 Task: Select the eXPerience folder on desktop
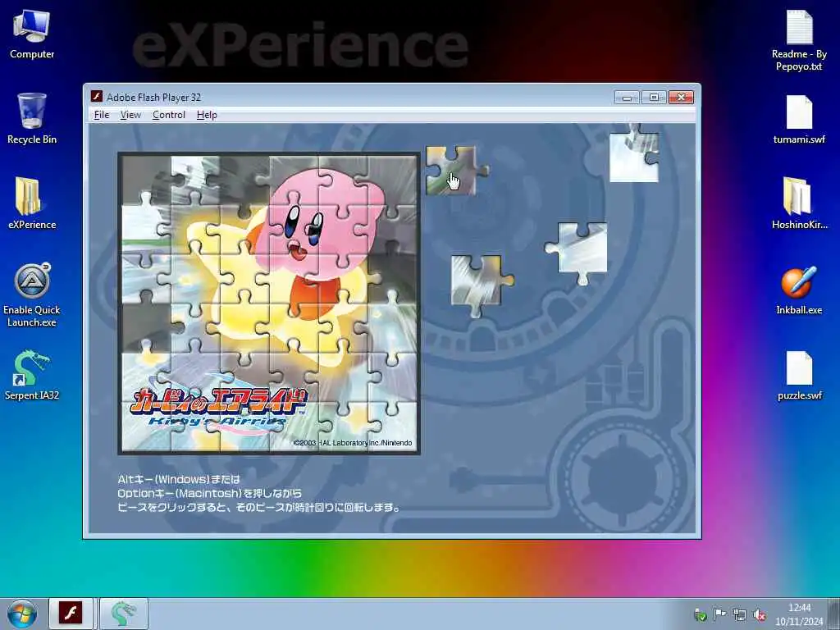coord(32,203)
